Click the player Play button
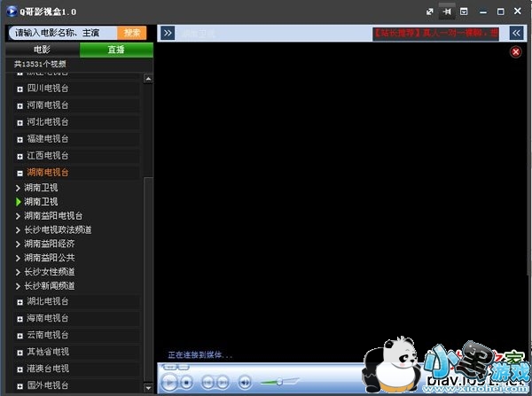The image size is (532, 396). (x=169, y=383)
